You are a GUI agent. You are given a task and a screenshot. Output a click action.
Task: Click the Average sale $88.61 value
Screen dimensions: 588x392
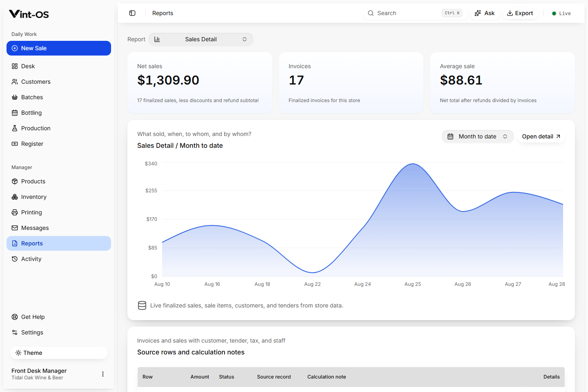461,80
